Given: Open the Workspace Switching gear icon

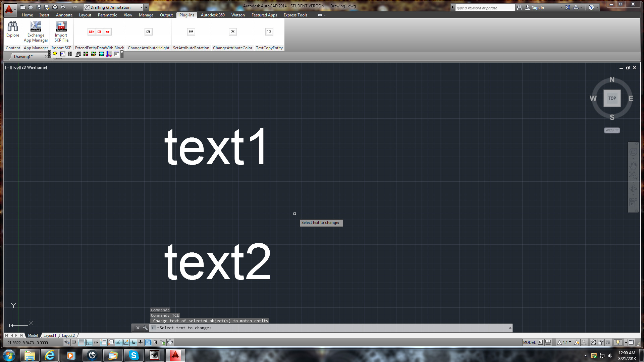Looking at the screenshot, I should pos(593,342).
